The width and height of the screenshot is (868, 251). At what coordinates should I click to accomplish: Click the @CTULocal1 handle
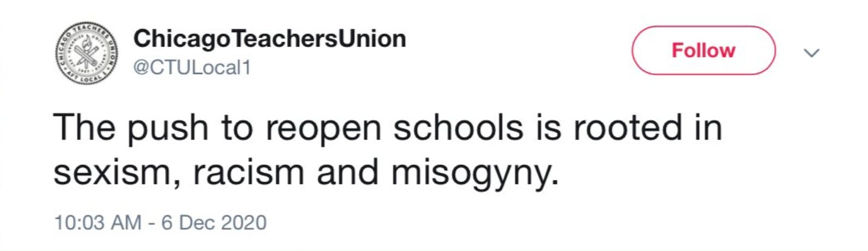coord(191,68)
